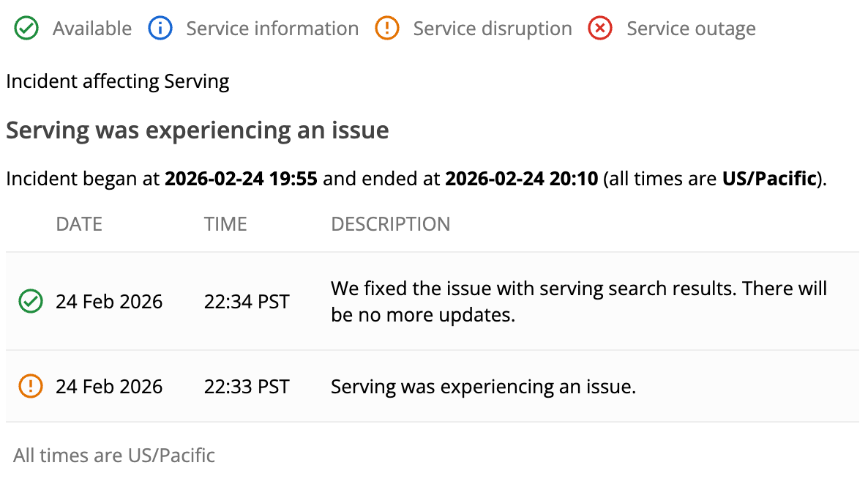Click orange disruption icon in 22:33 row
This screenshot has width=868, height=479.
(30, 386)
